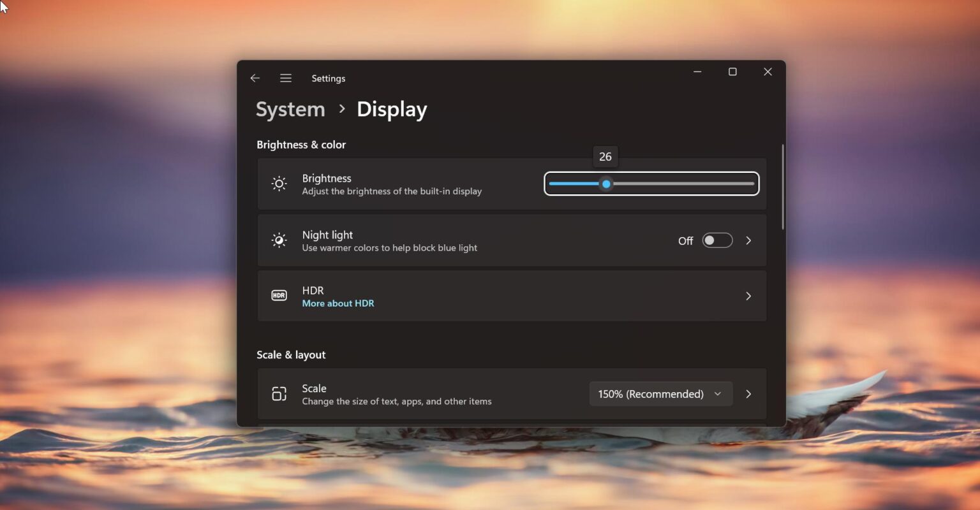Click the Brightness sun icon
This screenshot has width=980, height=510.
[x=279, y=184]
